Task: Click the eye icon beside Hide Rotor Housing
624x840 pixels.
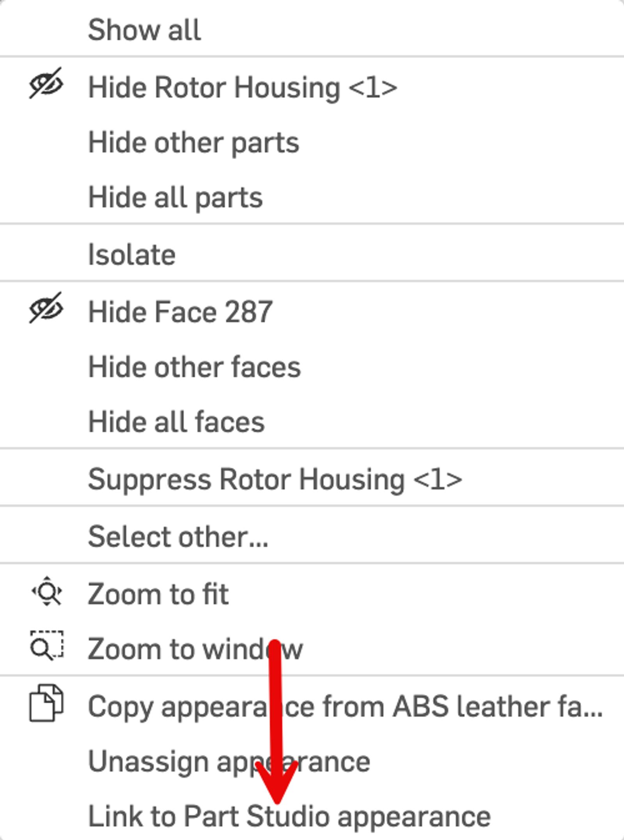Action: click(46, 83)
